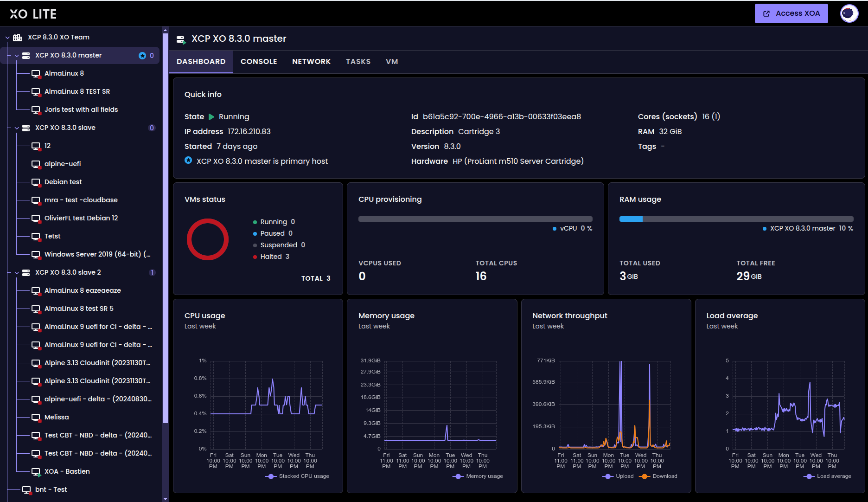Click the host Id value b61a5c92-700e...
This screenshot has width=868, height=502.
(x=502, y=117)
